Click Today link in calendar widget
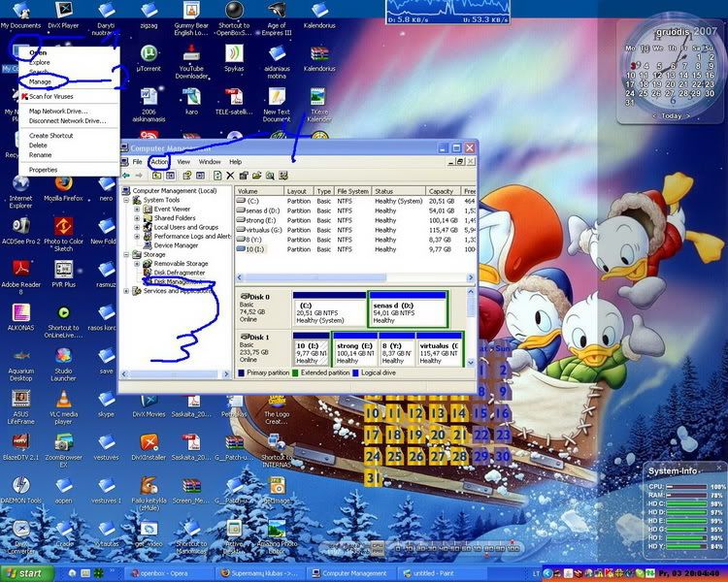 click(672, 116)
